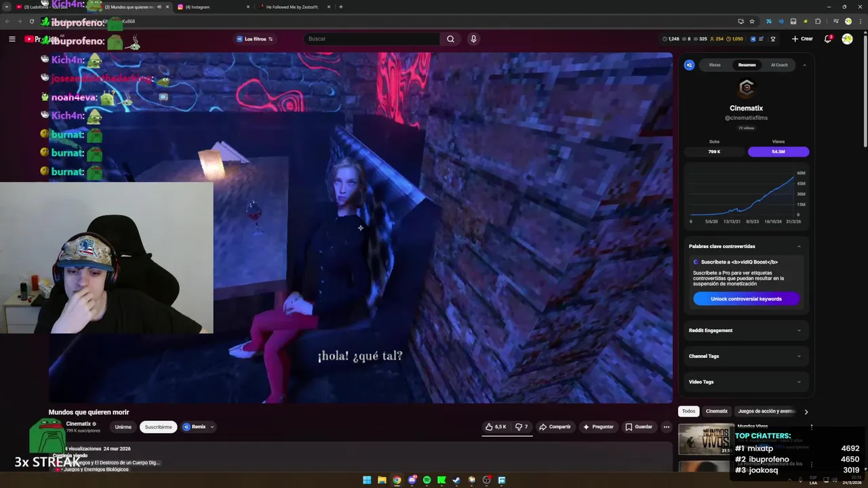Open the Remix dropdown arrow
868x488 pixels.
212,427
